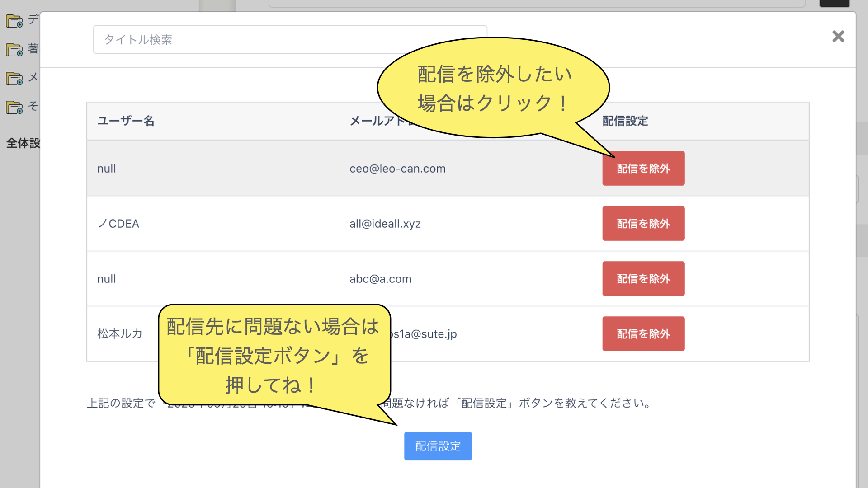Select the ノCDEA user name cell
Screen dimensions: 868x488
(118, 224)
